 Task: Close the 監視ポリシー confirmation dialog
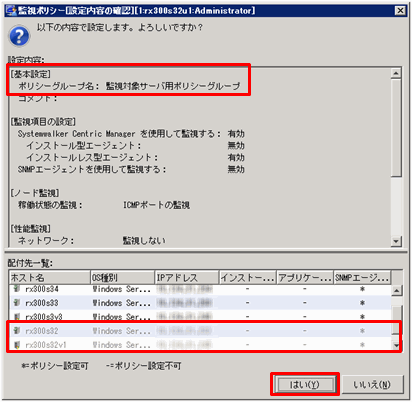(400, 11)
